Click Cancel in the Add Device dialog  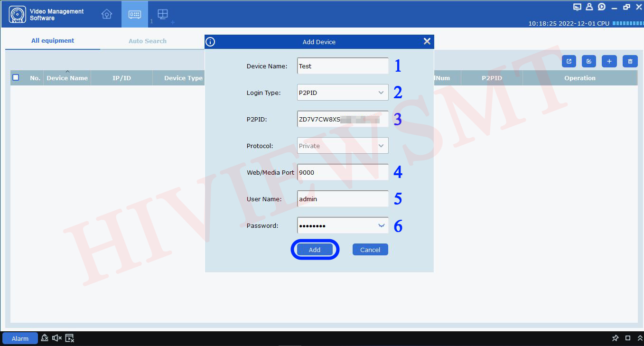click(370, 250)
